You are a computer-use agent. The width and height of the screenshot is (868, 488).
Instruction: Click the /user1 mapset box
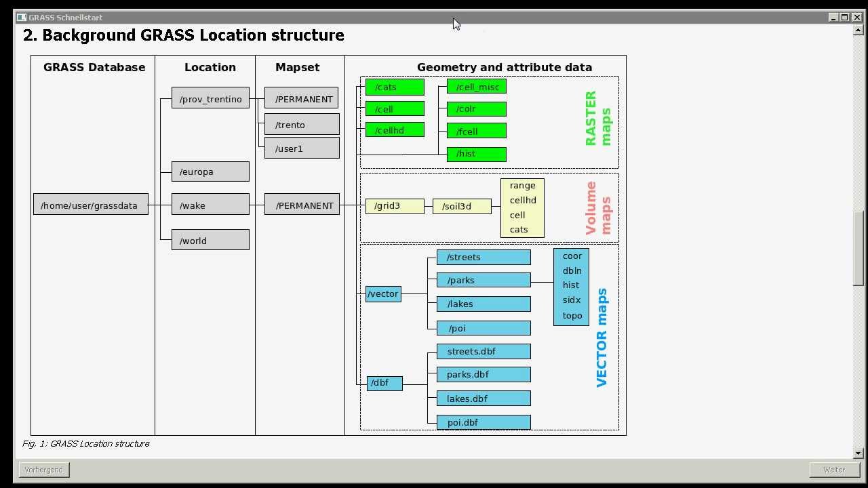(302, 148)
